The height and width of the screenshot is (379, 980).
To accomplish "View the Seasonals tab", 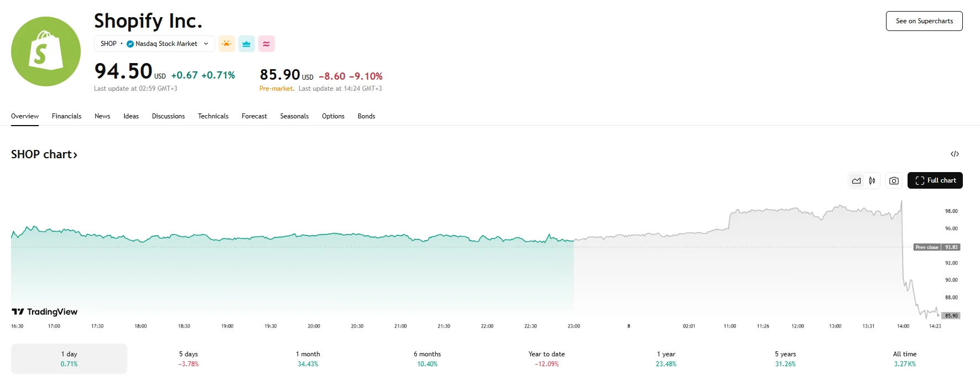I will [x=294, y=116].
